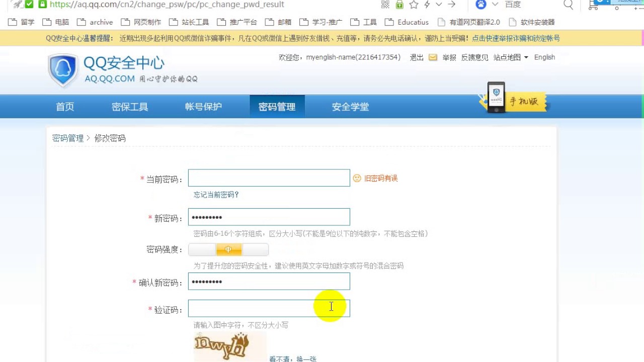This screenshot has height=362, width=644.
Task: Open the Educatius bookmark folder
Action: coord(407,22)
